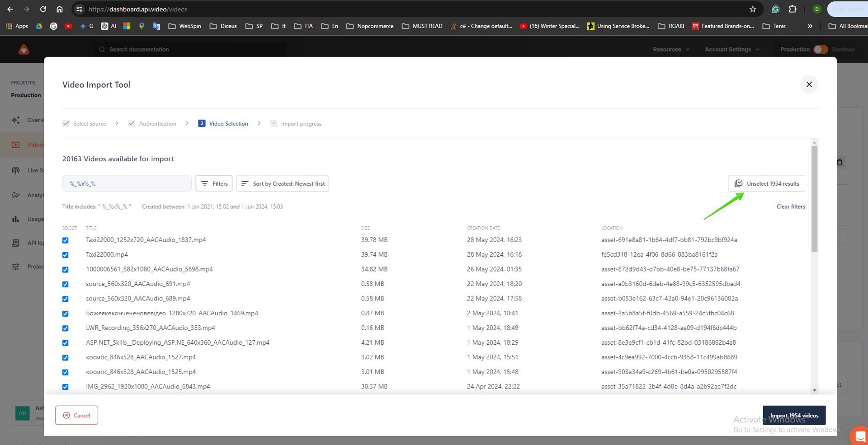Open the chat support bubble icon
Viewport: 868px width, 445px height.
pos(859,436)
